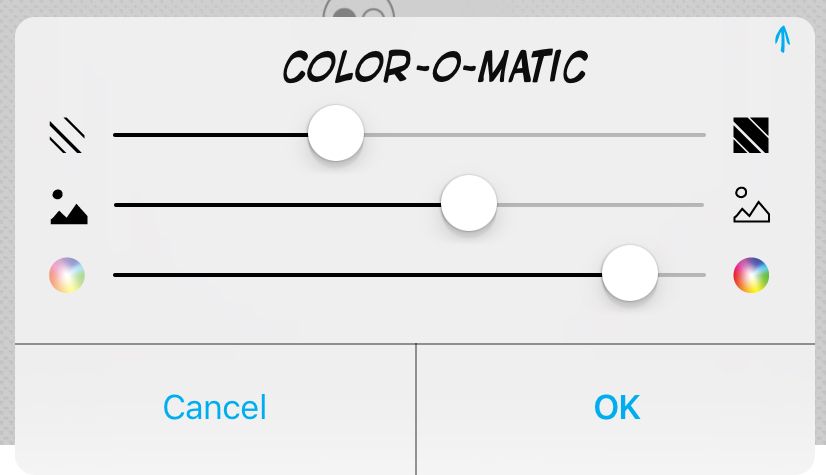The width and height of the screenshot is (826, 475).
Task: Click the hatch line thickness slider knob
Action: (336, 133)
